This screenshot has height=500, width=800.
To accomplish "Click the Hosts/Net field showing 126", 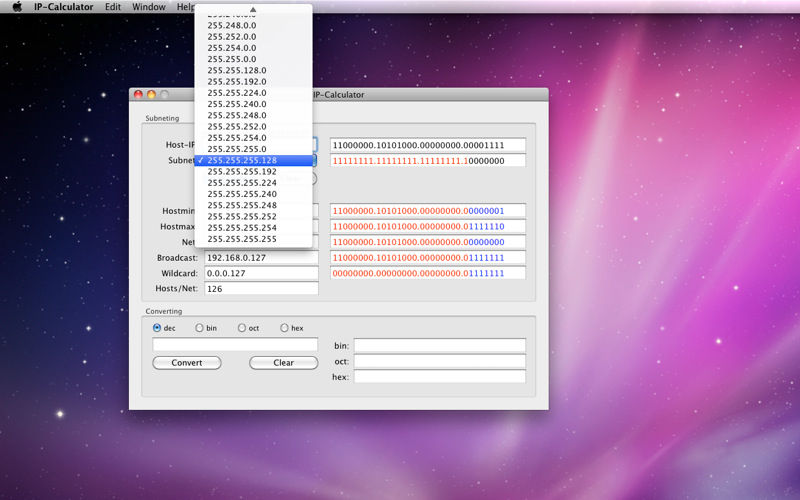I will point(261,289).
